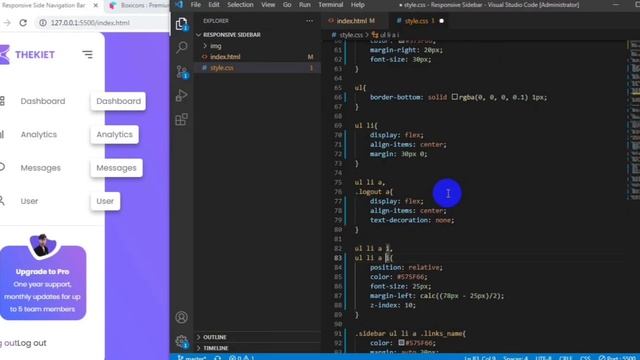This screenshot has height=360, width=640.
Task: Expand the OUTLINE section
Action: (x=215, y=337)
